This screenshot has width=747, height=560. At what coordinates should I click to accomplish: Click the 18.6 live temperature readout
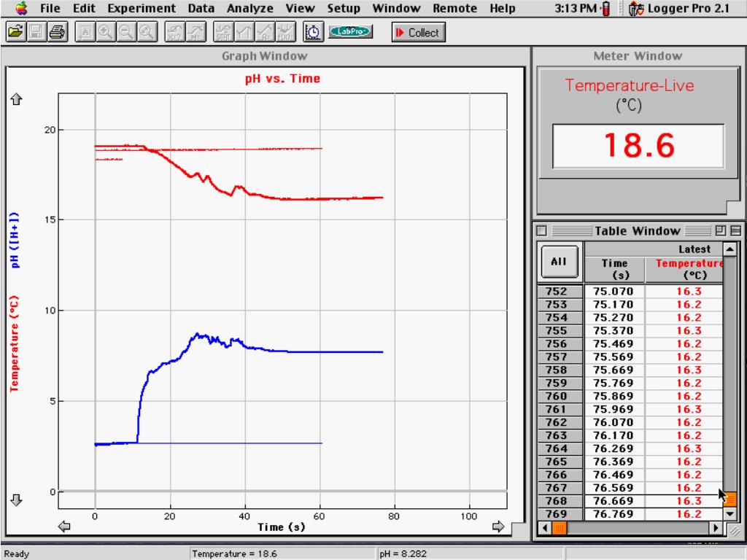[638, 145]
